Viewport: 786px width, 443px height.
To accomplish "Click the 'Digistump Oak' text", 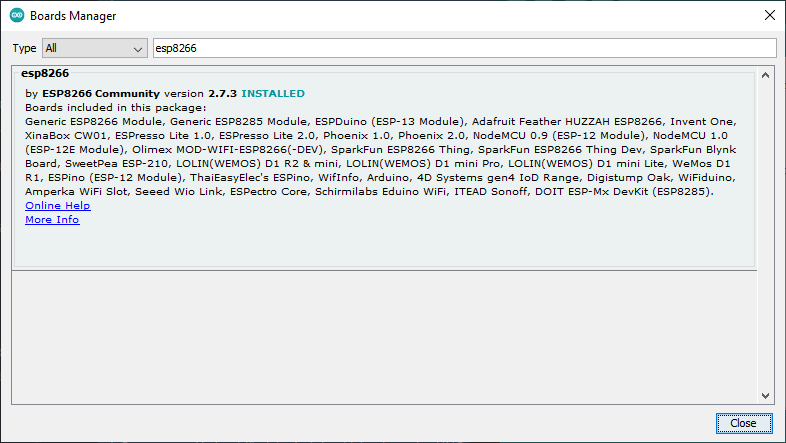I will coord(629,178).
